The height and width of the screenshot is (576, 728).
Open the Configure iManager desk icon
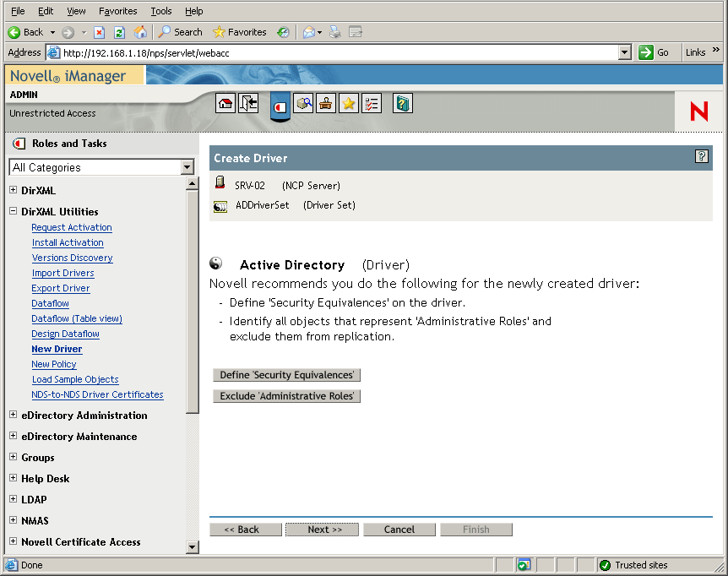(x=326, y=103)
